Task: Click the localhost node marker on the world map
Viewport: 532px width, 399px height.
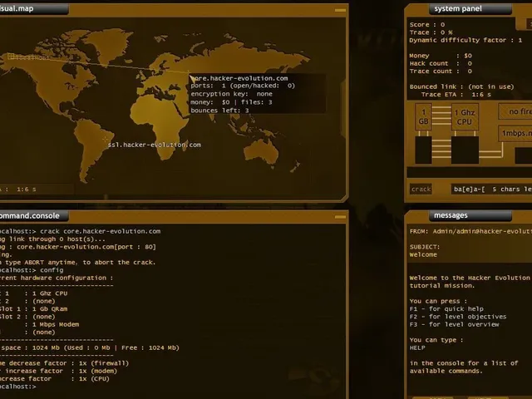Action: pyautogui.click(x=11, y=57)
